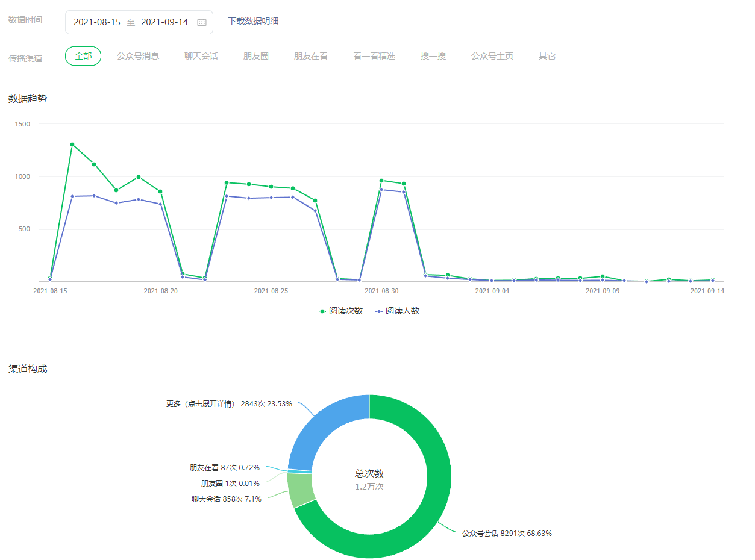Click 下载数据明细 download link
The height and width of the screenshot is (560, 755).
(253, 21)
